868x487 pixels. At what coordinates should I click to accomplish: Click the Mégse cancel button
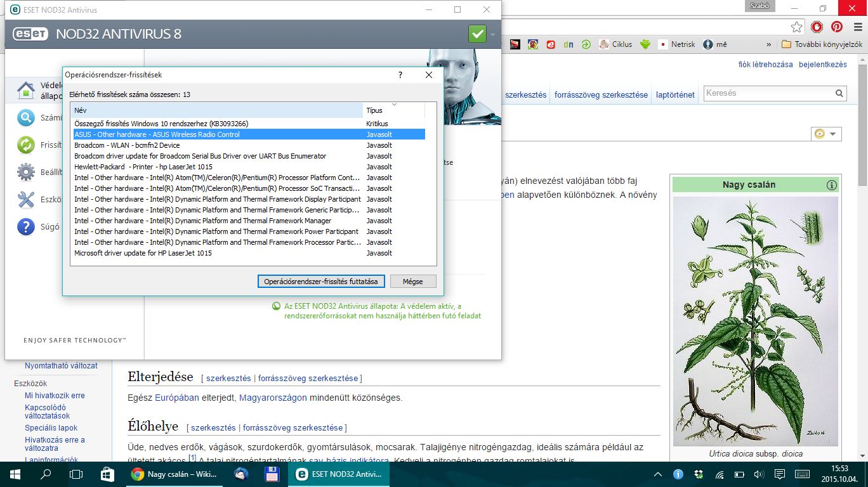[412, 281]
